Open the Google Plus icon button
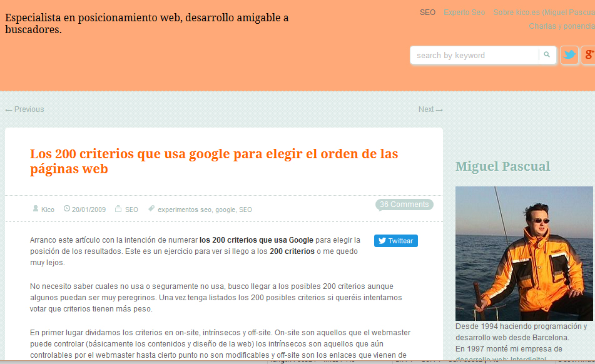595x364 pixels. pyautogui.click(x=589, y=55)
